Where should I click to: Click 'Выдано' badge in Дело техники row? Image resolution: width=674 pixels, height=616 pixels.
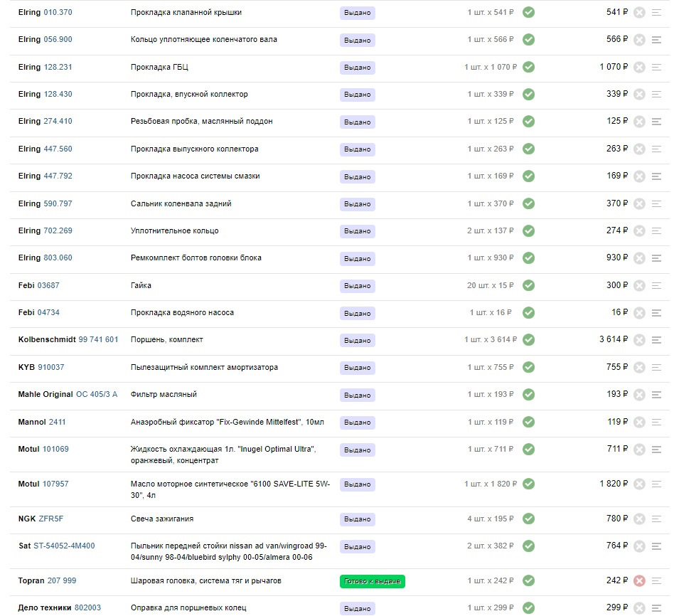pyautogui.click(x=357, y=609)
